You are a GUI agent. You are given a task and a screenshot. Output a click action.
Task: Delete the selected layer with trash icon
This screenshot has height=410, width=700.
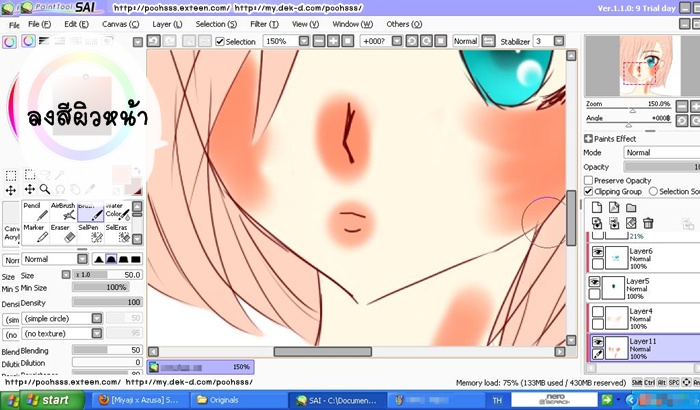tap(648, 222)
